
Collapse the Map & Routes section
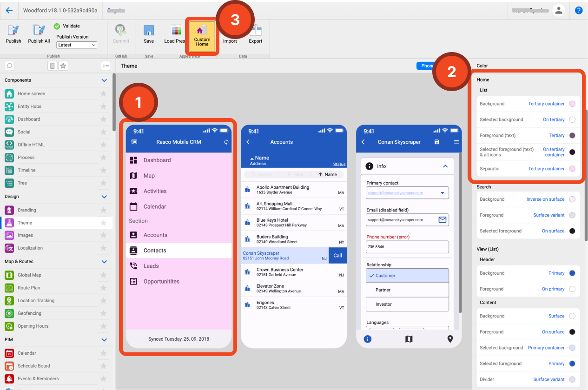[104, 262]
